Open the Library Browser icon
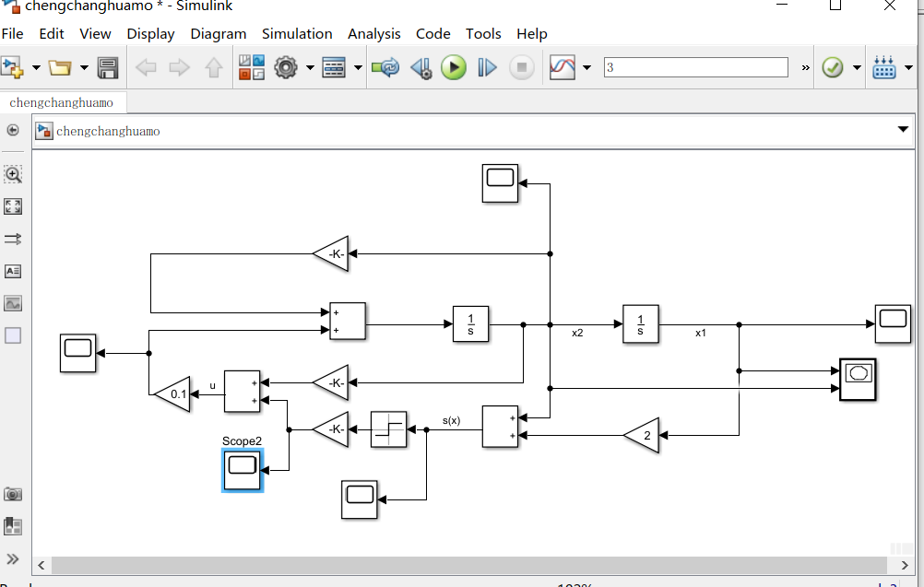924x587 pixels. 252,67
